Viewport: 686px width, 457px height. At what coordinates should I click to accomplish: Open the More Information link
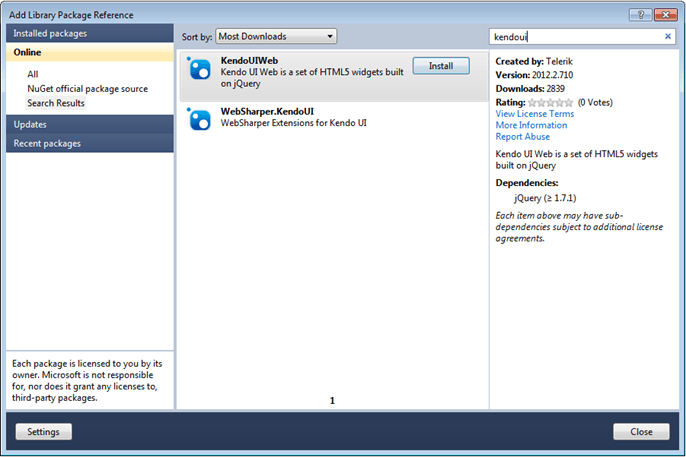(x=531, y=125)
